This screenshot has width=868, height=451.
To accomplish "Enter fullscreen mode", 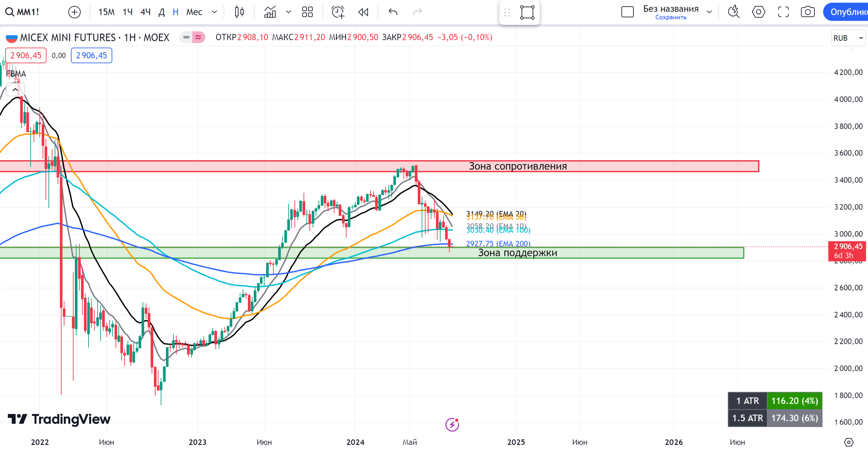I will click(x=783, y=12).
